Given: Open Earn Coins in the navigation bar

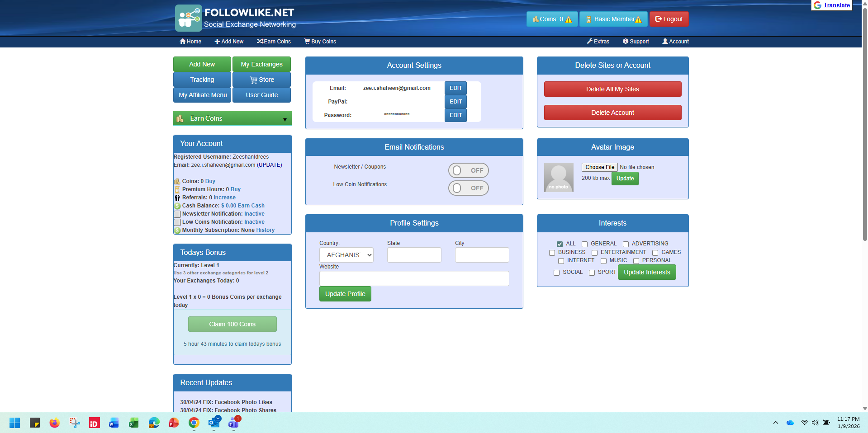Looking at the screenshot, I should pyautogui.click(x=274, y=42).
